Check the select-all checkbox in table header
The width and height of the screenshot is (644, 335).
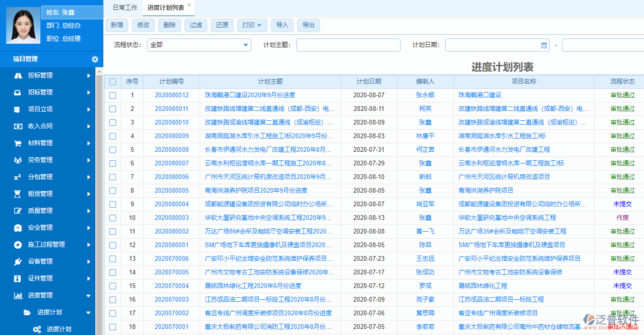click(112, 81)
